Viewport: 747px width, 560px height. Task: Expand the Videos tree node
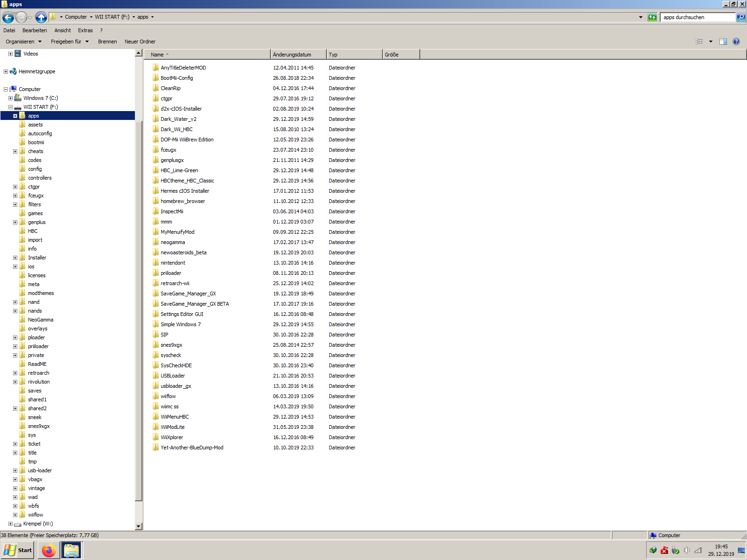(x=10, y=54)
